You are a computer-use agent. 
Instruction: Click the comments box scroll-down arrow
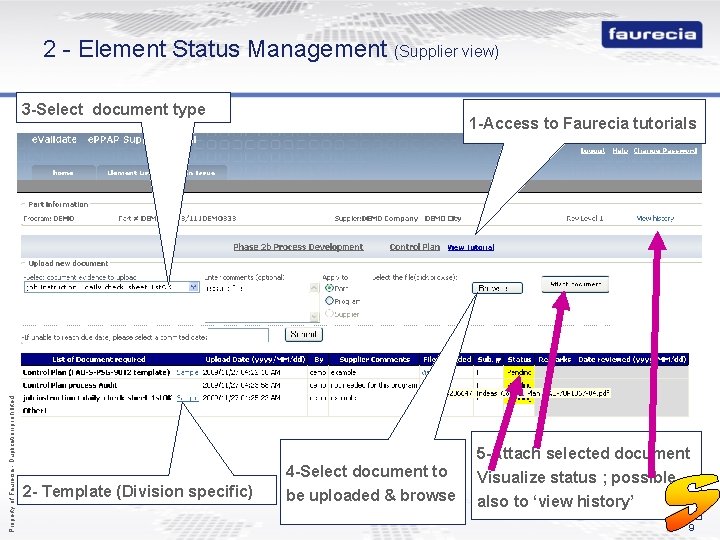(315, 316)
